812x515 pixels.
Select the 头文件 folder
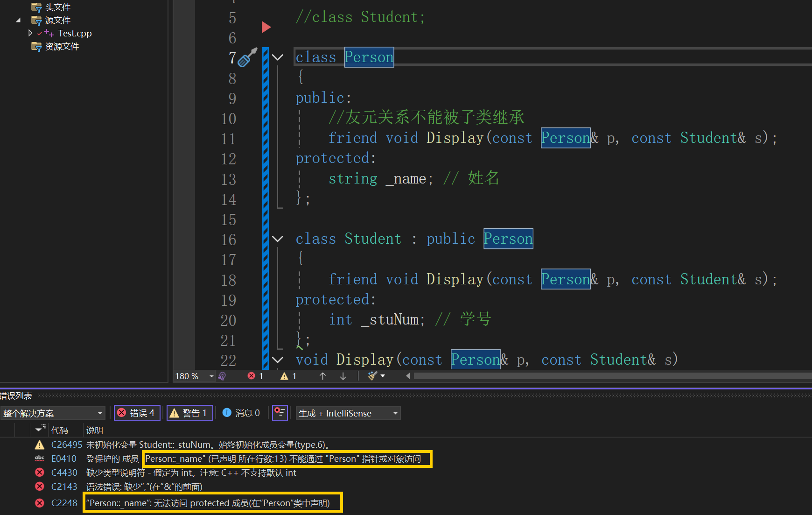pyautogui.click(x=58, y=7)
